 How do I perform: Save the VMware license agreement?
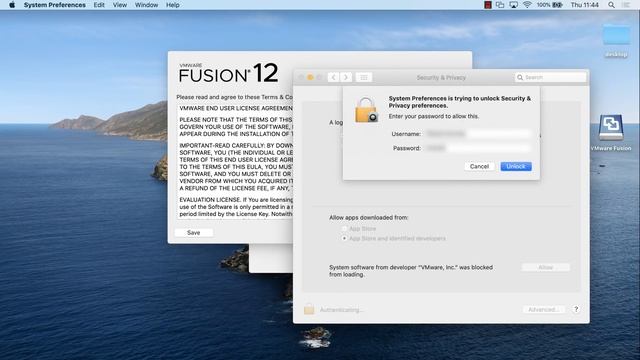click(x=193, y=232)
